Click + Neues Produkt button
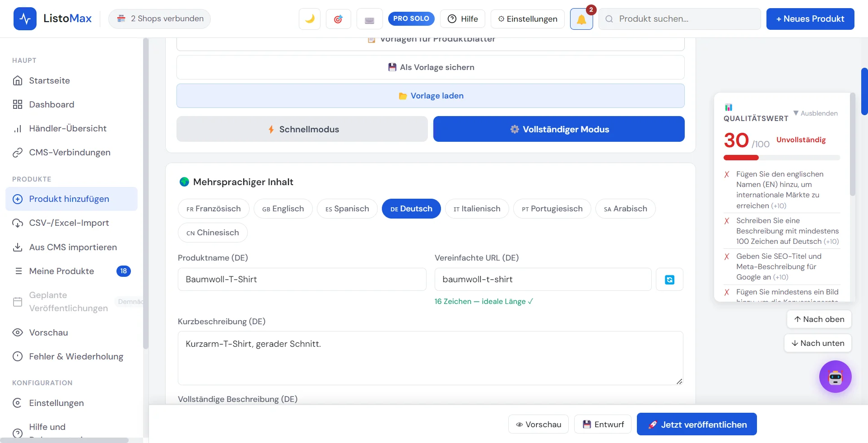 [x=810, y=19]
